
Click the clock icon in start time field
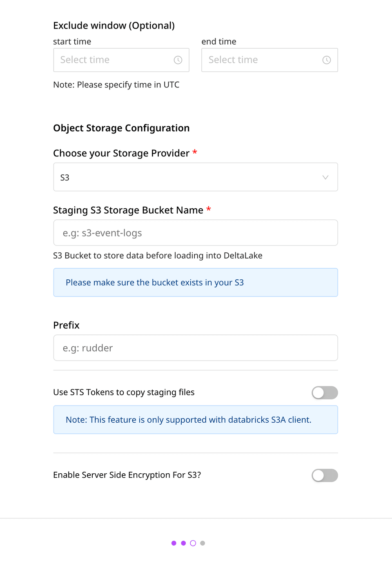coord(178,60)
